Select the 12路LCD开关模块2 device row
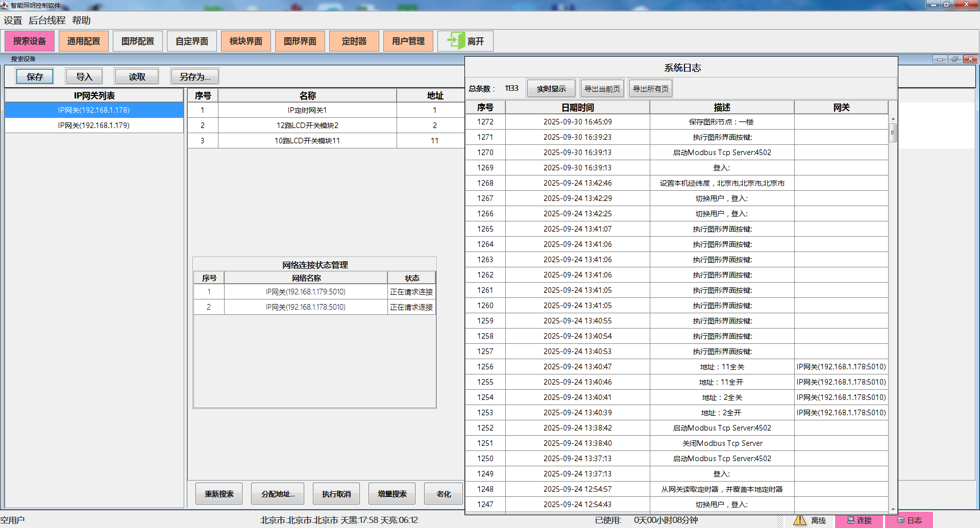 click(307, 125)
